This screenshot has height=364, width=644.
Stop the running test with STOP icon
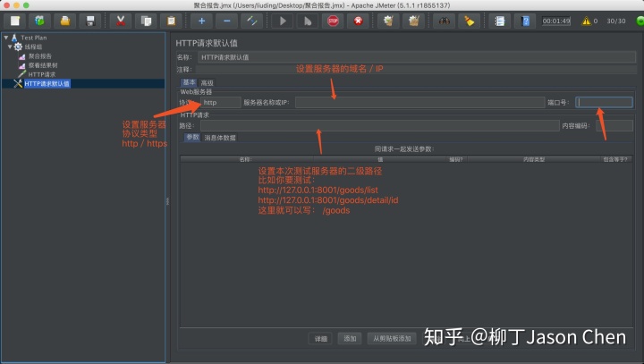333,21
